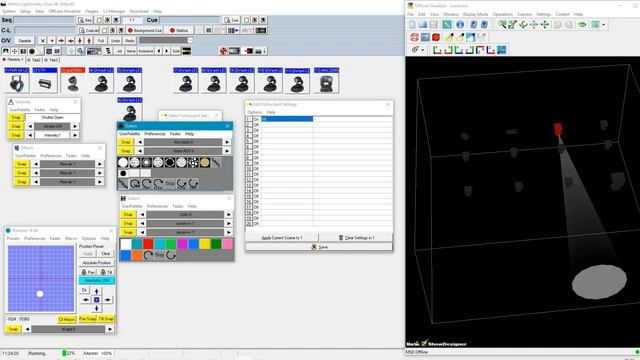The height and width of the screenshot is (360, 640).
Task: Click the four-arrow move camera icon in Visualizer
Action: coord(544,25)
